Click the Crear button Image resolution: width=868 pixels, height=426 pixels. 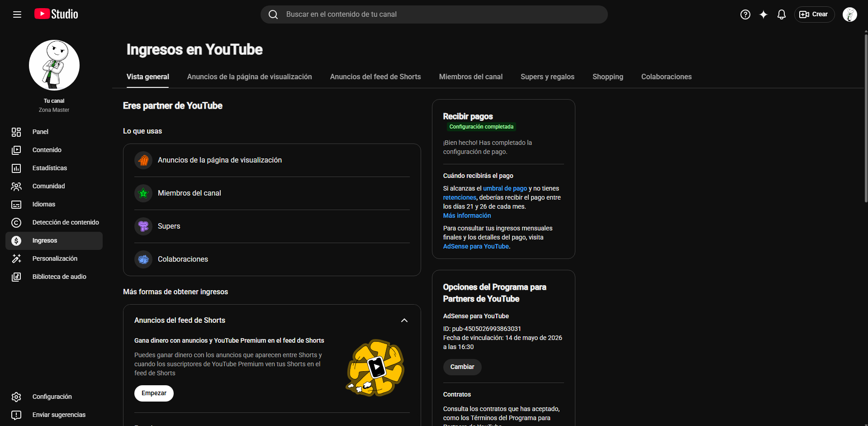click(814, 14)
